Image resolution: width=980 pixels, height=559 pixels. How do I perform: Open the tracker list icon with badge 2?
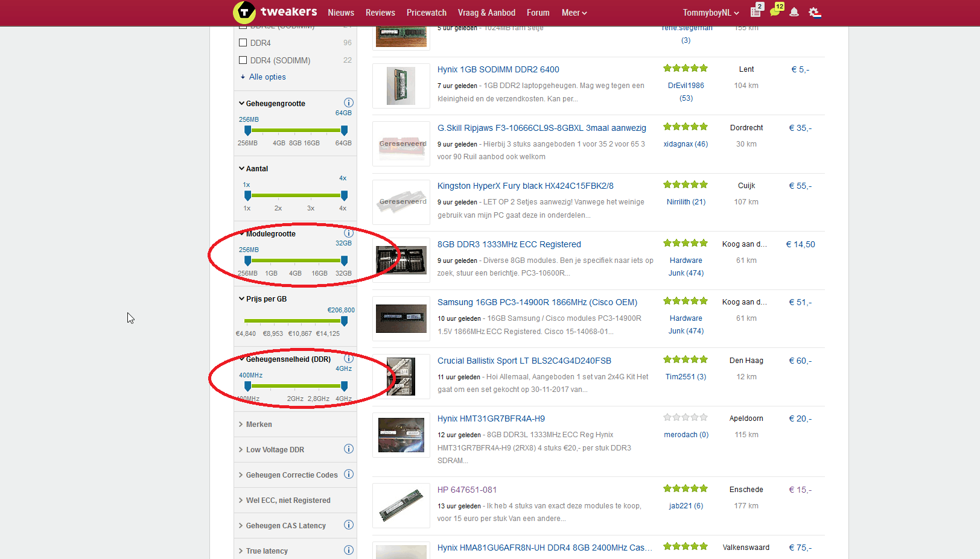tap(756, 11)
